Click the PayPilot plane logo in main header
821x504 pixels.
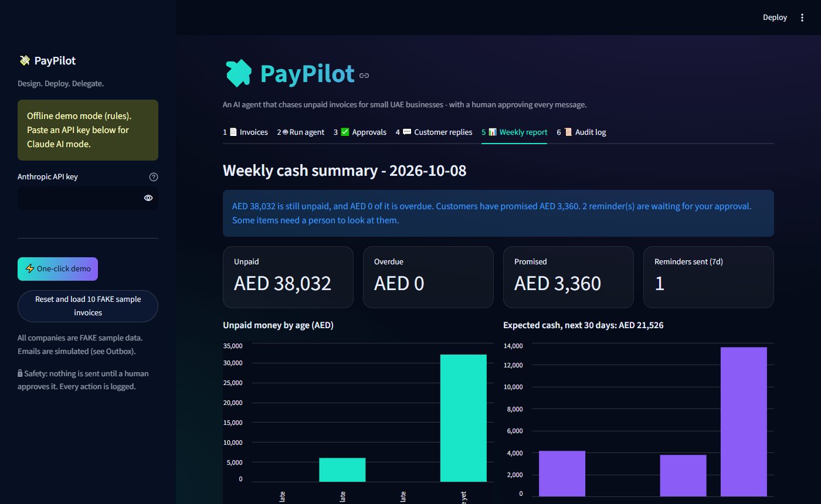pos(239,74)
